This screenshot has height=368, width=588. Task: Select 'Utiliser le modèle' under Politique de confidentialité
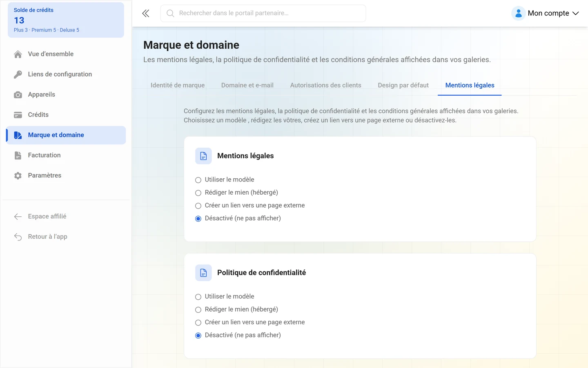click(x=198, y=297)
